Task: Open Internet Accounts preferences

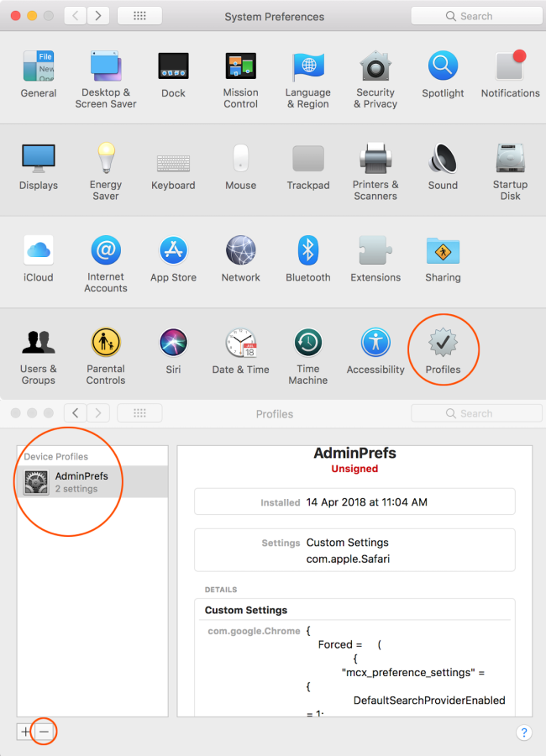Action: click(x=106, y=264)
